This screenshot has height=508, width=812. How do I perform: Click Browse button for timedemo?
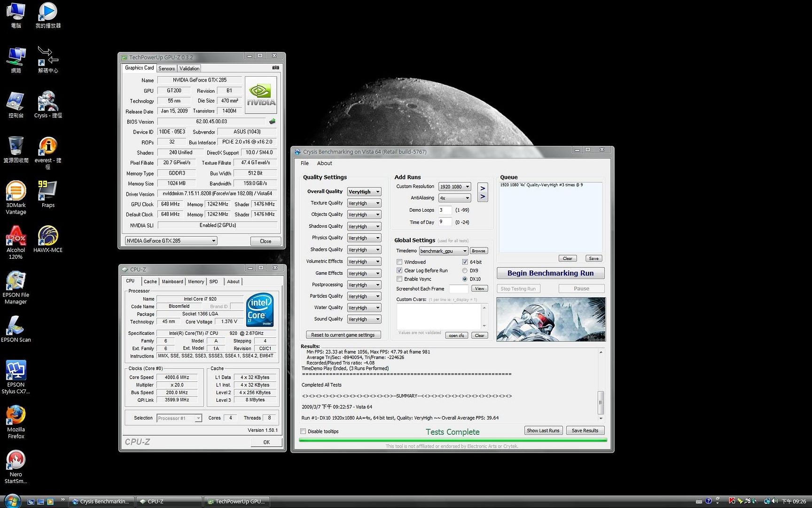tap(478, 251)
